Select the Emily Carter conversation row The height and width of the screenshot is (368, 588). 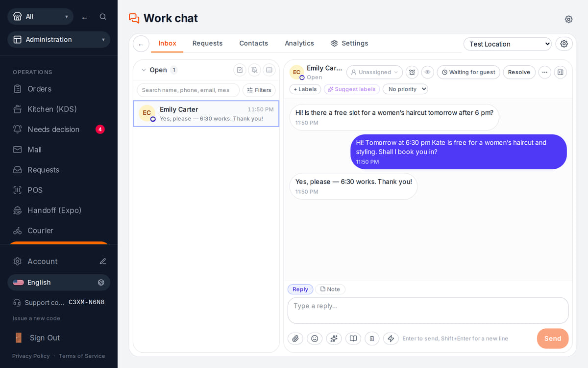pyautogui.click(x=206, y=114)
